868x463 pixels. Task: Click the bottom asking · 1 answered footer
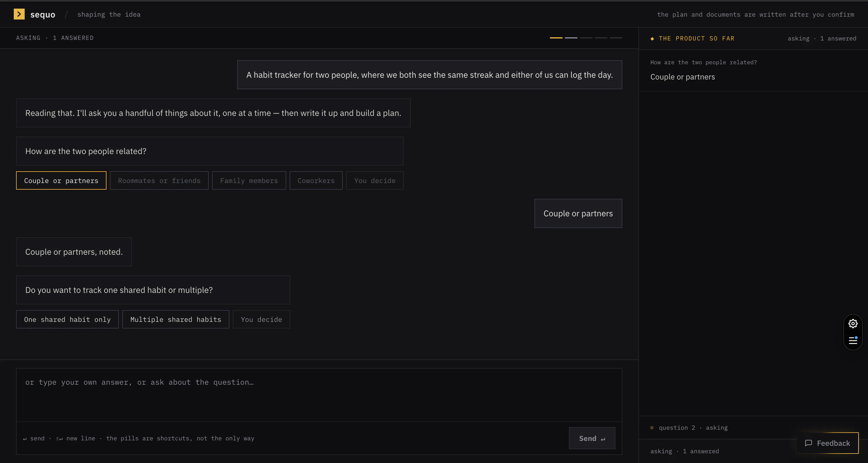pos(685,451)
